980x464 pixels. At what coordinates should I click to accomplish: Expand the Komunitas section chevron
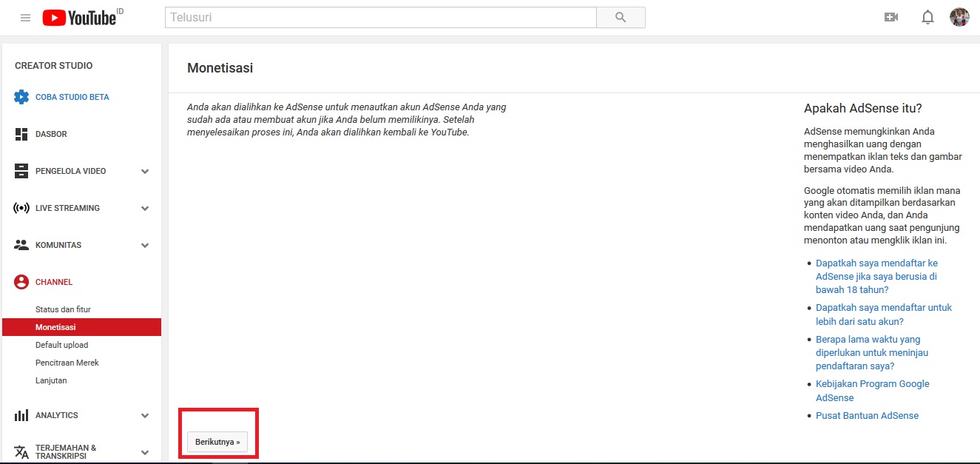(x=145, y=245)
